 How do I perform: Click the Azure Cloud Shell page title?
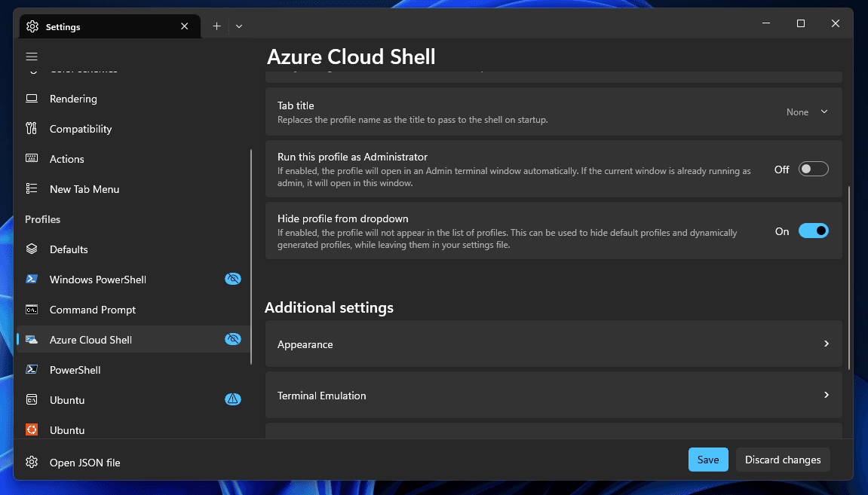click(351, 57)
